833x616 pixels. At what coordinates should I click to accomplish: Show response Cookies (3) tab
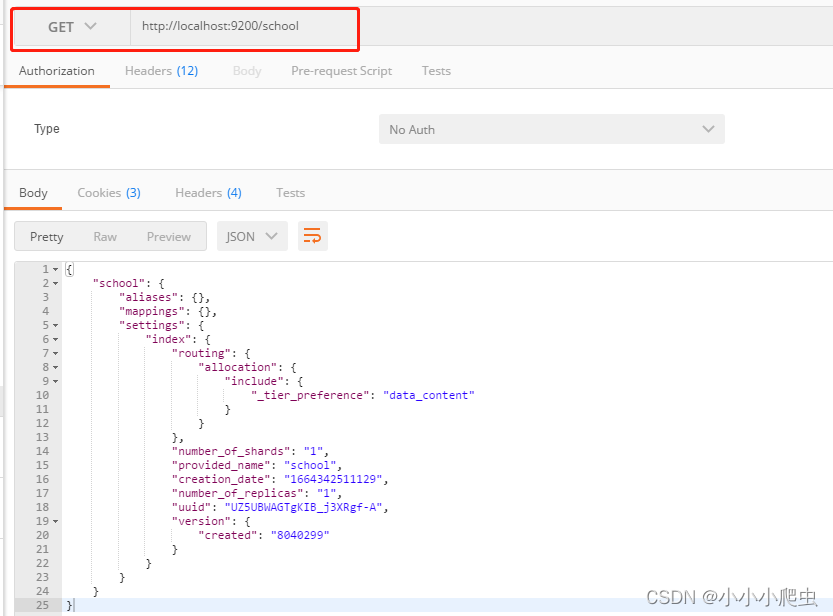(x=109, y=193)
